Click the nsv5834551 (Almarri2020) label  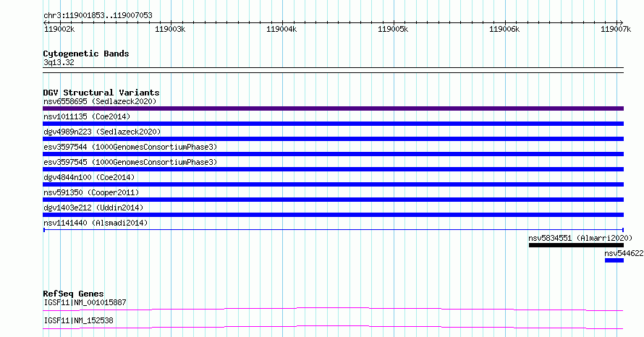pos(580,238)
